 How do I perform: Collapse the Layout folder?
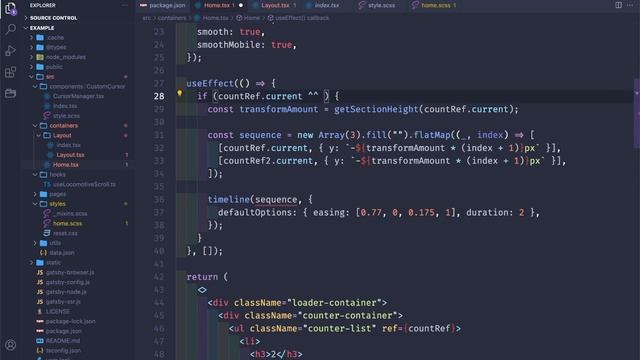point(38,136)
